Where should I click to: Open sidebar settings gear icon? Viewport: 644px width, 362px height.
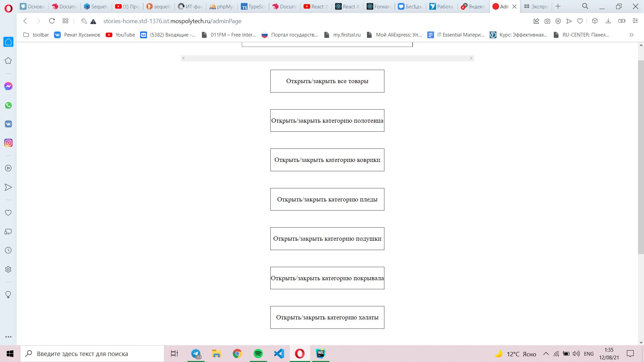tap(8, 269)
